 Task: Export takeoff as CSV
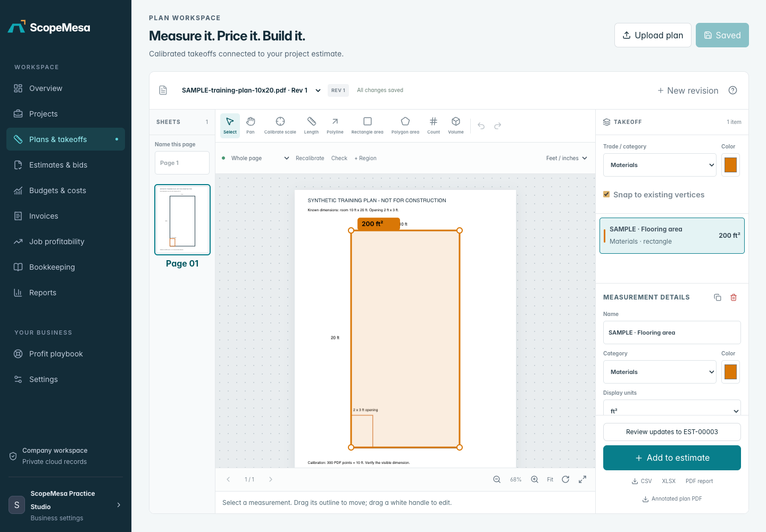[642, 481]
